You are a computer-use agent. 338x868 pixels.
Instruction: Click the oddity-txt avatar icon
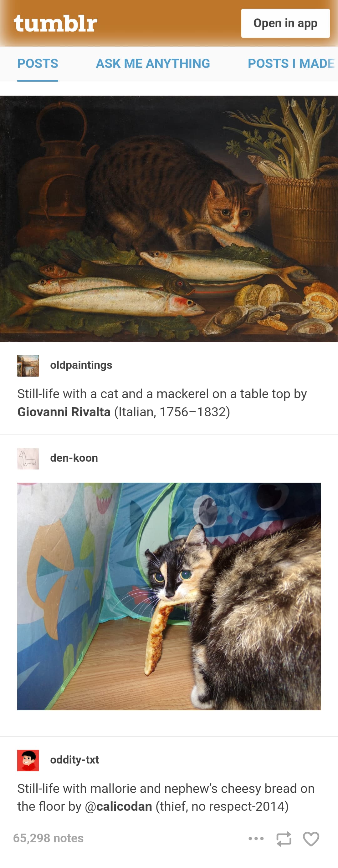pos(28,760)
